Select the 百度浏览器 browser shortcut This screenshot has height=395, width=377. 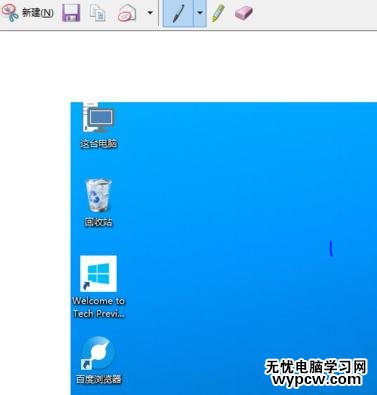[98, 354]
